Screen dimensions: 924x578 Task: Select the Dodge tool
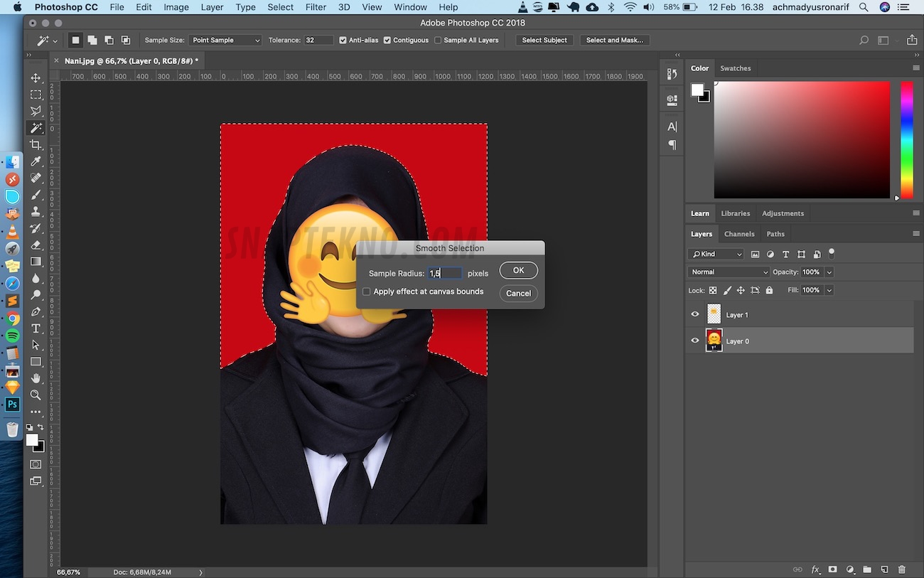(36, 295)
